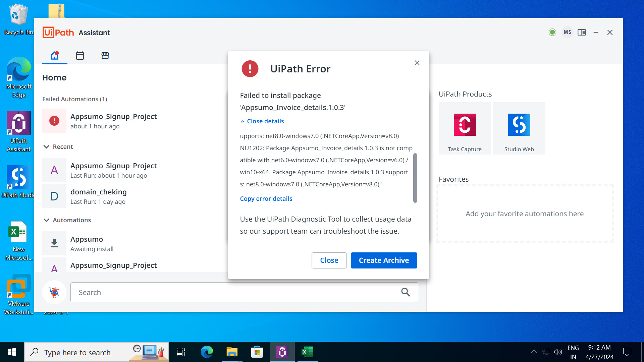Screen dimensions: 644x362
Task: Open UiPath Assistant desktop shortcut
Action: (x=19, y=132)
